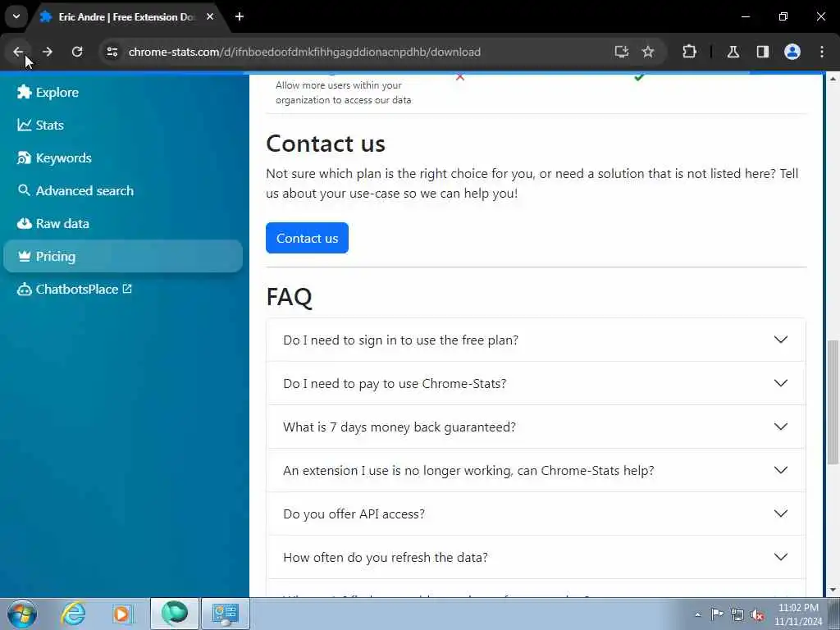Click the muted volume tray icon
This screenshot has width=840, height=630.
click(x=757, y=614)
